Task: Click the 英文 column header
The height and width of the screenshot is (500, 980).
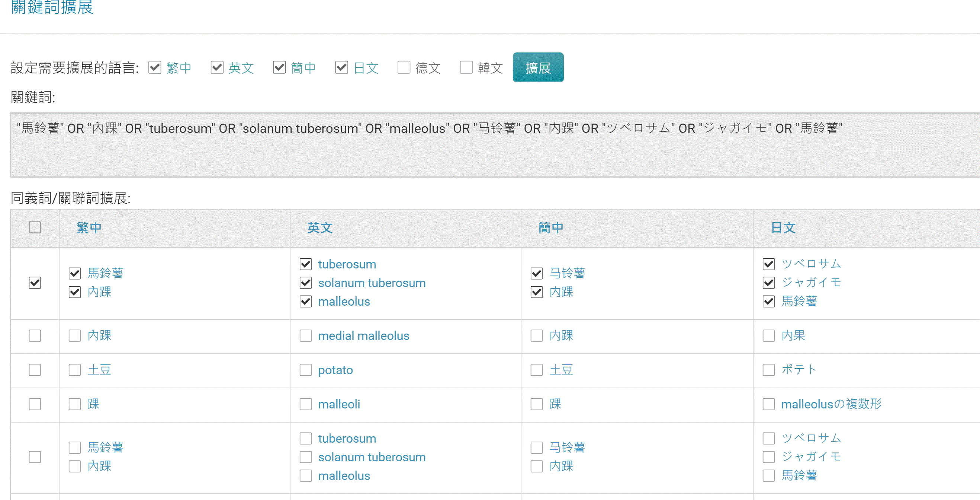Action: pos(319,228)
